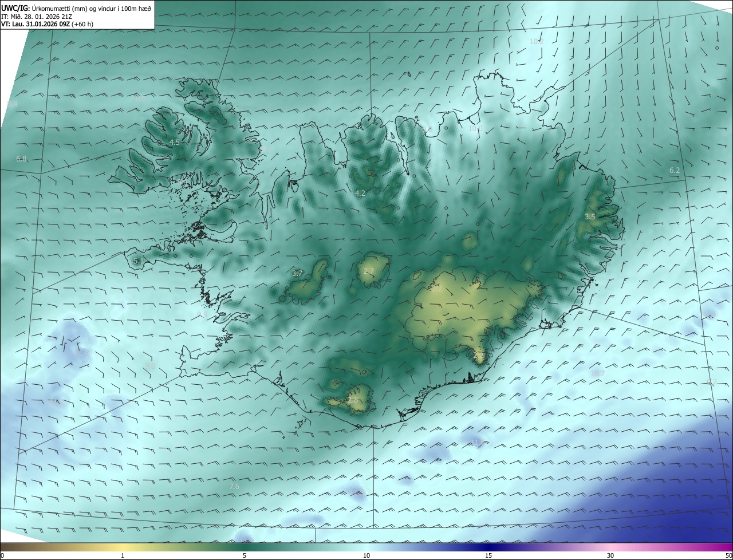Screen dimensions: 733x560
Task: Click the 1 tick on the color scale
Action: pos(123,555)
